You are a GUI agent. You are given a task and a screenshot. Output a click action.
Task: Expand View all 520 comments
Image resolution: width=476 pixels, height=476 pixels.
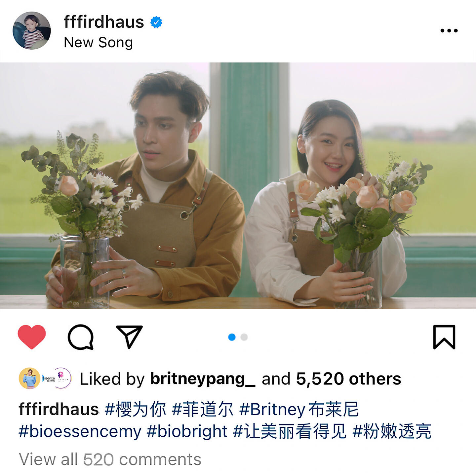click(x=110, y=459)
